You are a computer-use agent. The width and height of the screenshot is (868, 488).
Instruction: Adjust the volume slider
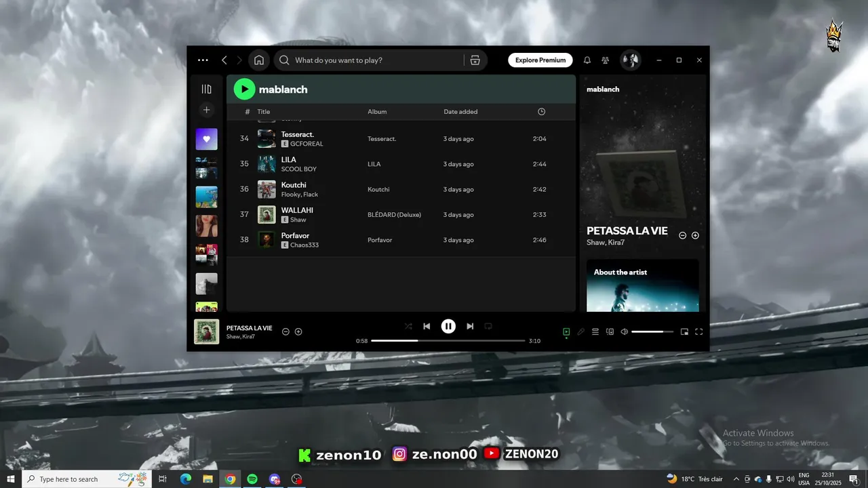(652, 331)
